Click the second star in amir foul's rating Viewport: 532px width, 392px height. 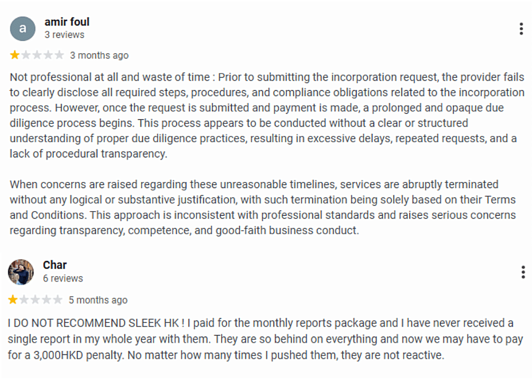click(x=26, y=55)
